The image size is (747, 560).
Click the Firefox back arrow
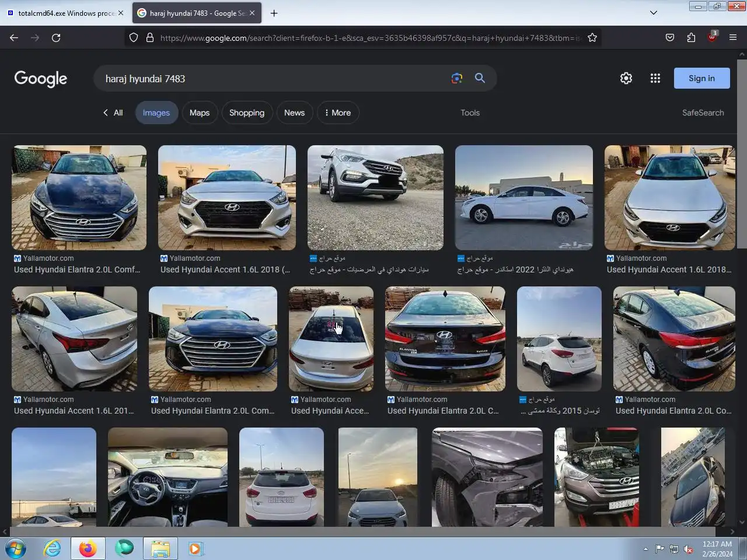[14, 37]
